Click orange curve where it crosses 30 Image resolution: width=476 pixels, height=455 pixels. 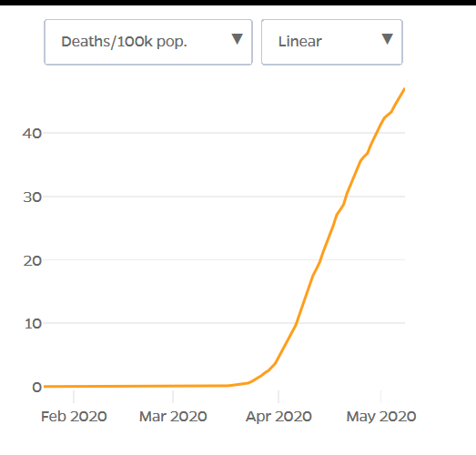(347, 197)
